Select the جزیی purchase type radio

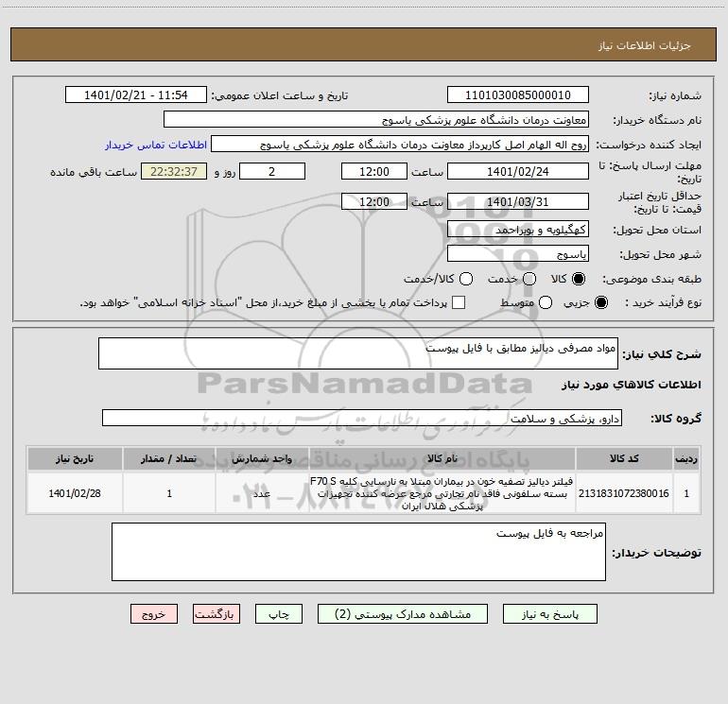[600, 302]
